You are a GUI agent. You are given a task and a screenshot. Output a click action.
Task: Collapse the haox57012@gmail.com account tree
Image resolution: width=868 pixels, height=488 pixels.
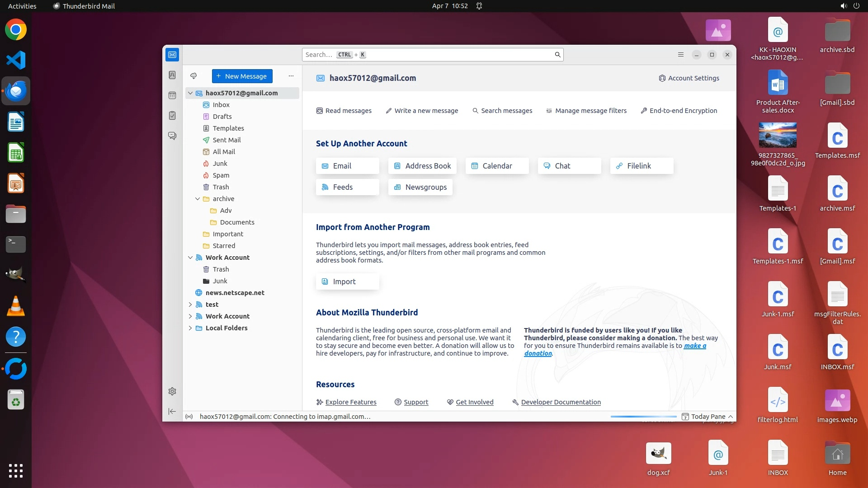190,93
